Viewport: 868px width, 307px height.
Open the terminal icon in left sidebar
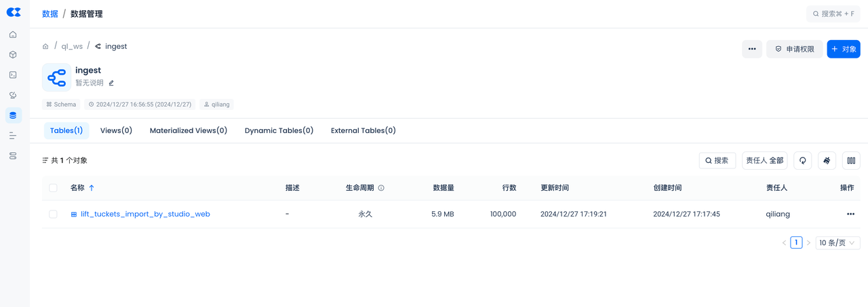[13, 75]
